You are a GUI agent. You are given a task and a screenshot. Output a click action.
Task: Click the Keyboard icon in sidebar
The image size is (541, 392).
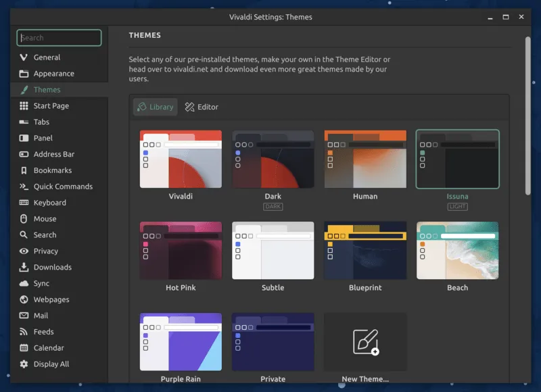(24, 203)
